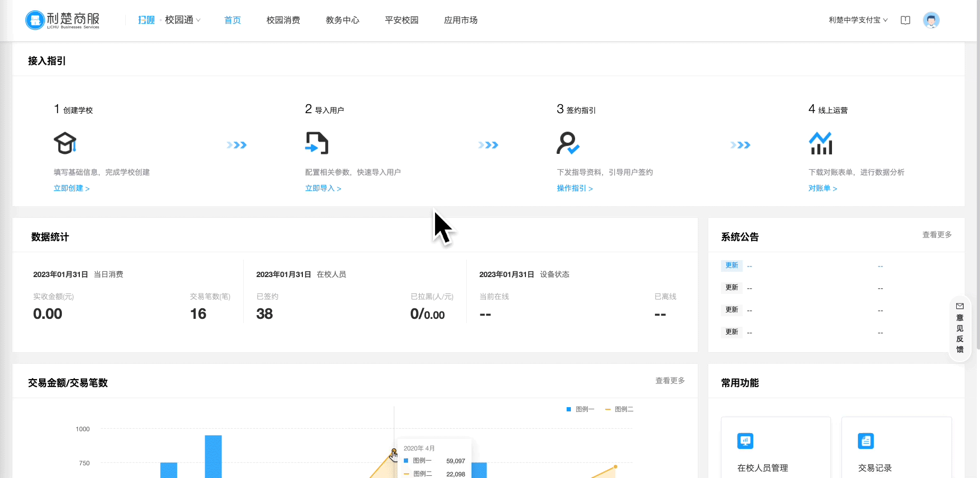Toggle the 图例二 legend item
980x478 pixels.
[619, 409]
